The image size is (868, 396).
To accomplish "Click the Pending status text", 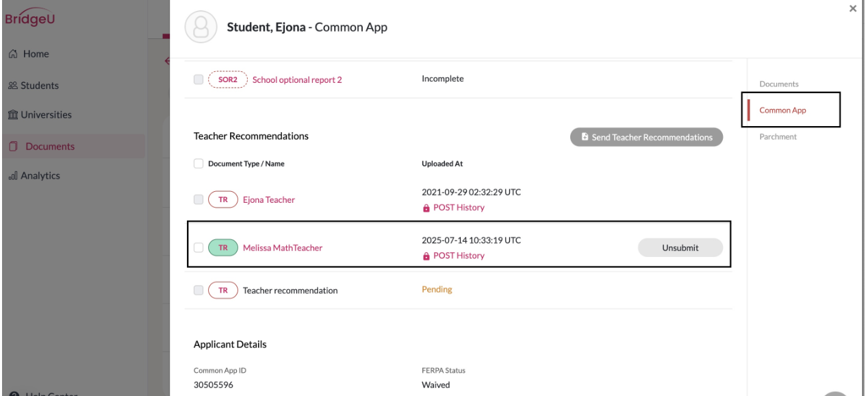I will [x=437, y=289].
